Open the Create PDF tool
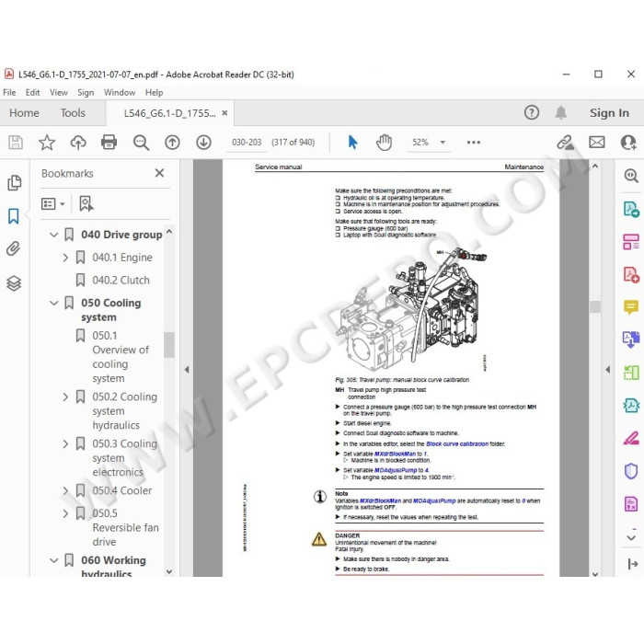Screen dimensions: 644x644 pos(631,274)
